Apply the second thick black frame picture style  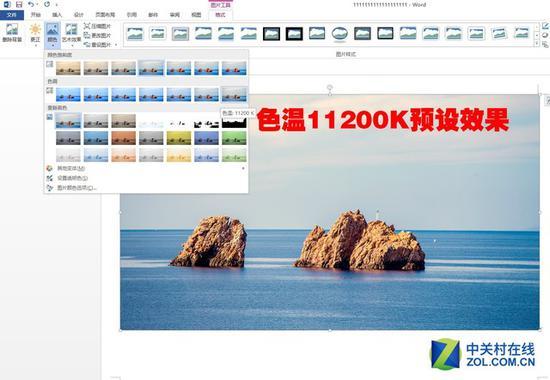294,34
